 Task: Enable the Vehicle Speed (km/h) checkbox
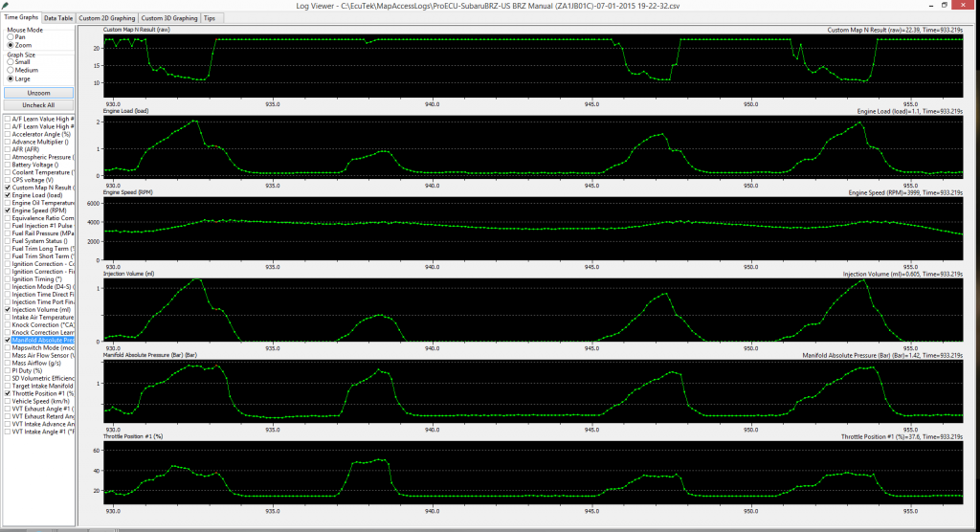[9, 401]
